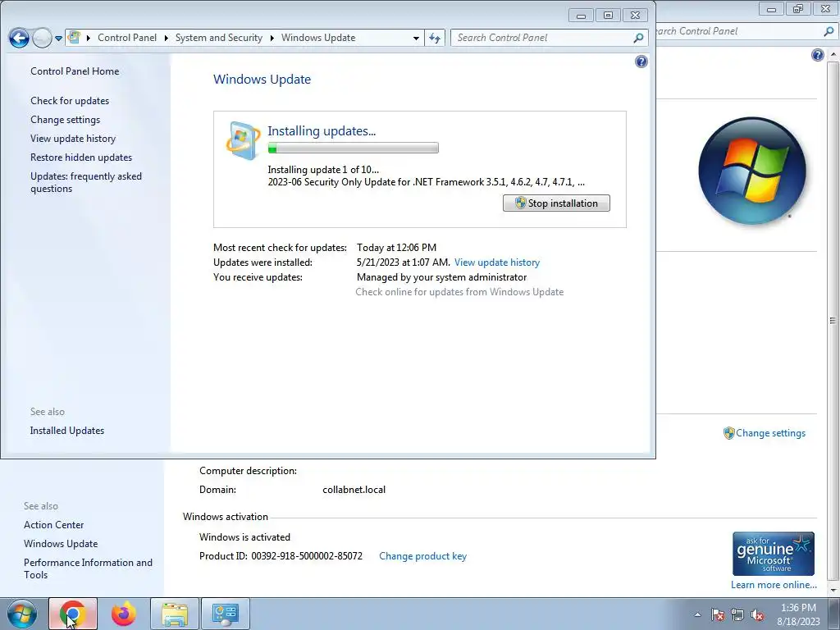Minimize the Windows Update window
Viewport: 840px width, 630px height.
[x=582, y=15]
